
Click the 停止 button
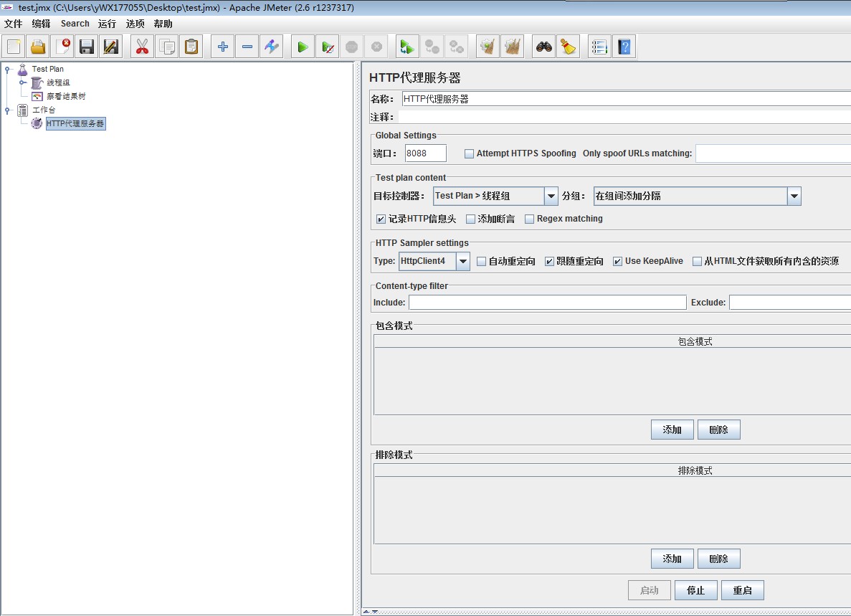[695, 590]
